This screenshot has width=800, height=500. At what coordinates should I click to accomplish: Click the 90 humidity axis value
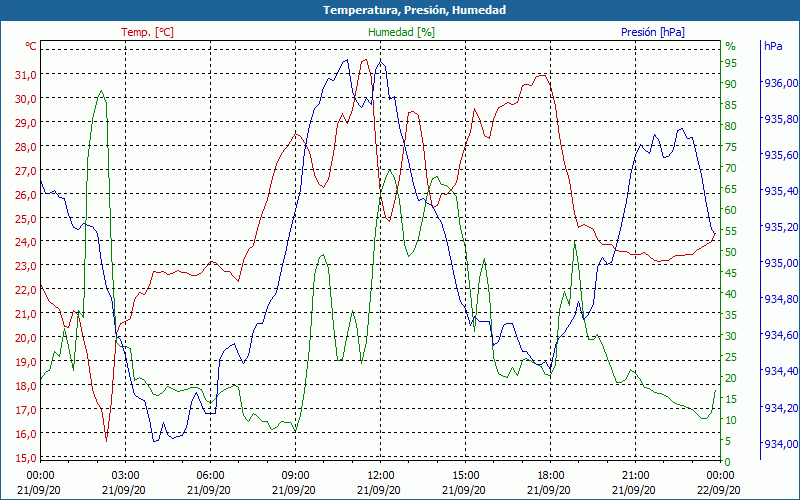pos(731,84)
